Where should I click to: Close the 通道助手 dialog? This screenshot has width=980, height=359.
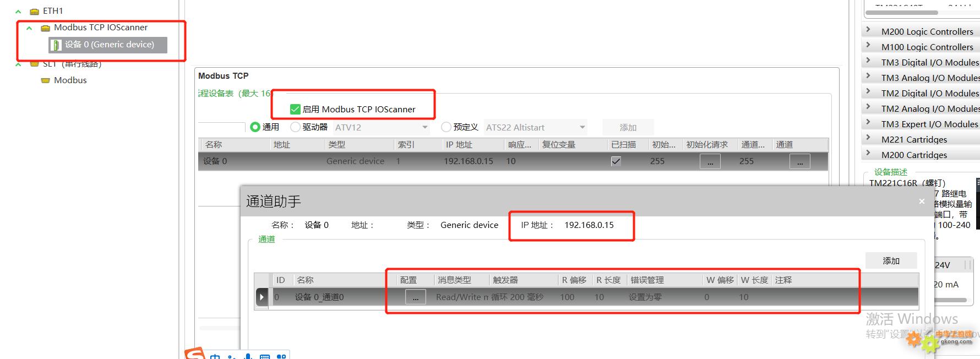[922, 202]
